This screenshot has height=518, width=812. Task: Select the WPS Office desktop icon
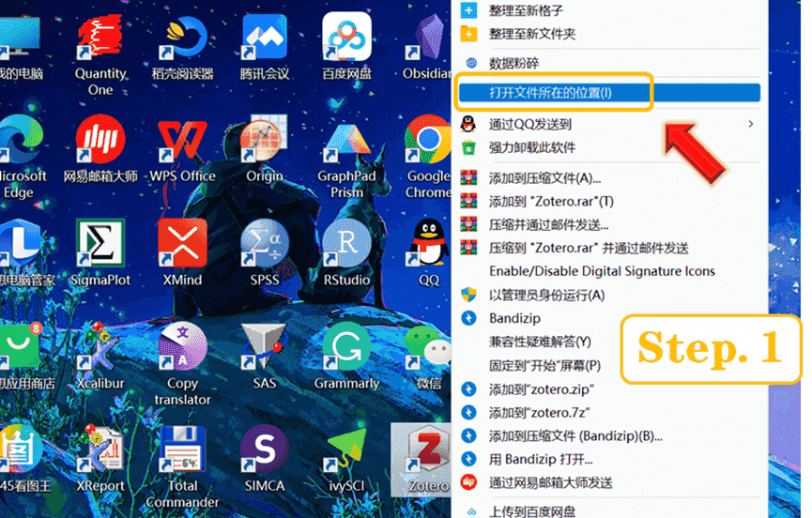click(182, 143)
